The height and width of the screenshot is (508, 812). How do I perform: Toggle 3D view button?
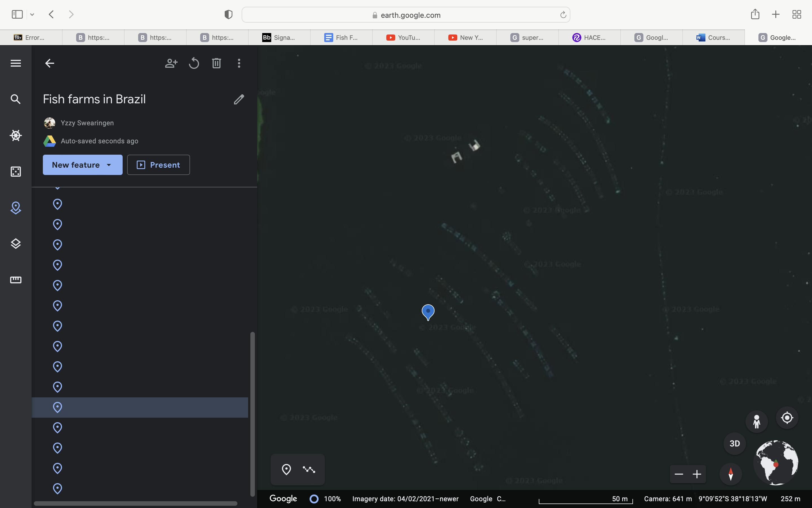[x=734, y=443]
